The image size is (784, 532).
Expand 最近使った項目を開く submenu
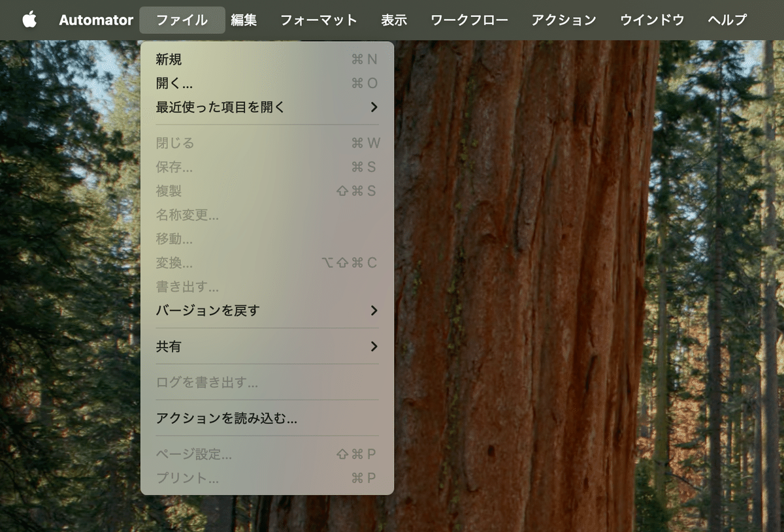pyautogui.click(x=267, y=107)
